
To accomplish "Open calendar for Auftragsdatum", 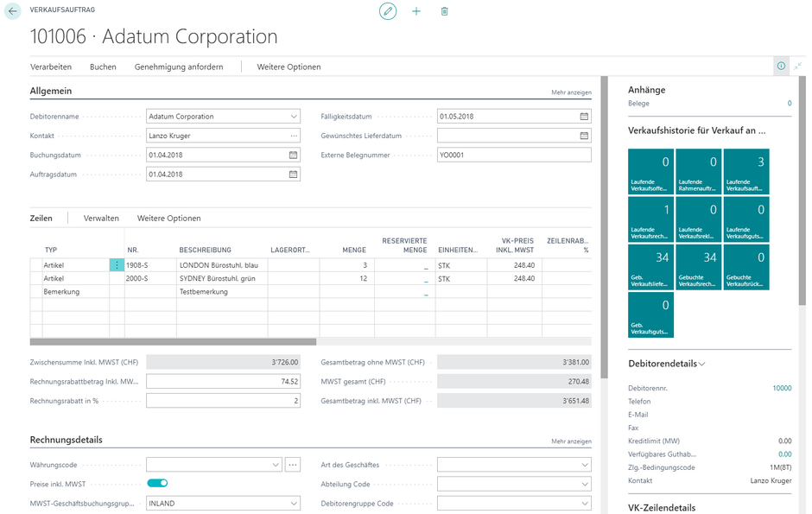I will (293, 175).
